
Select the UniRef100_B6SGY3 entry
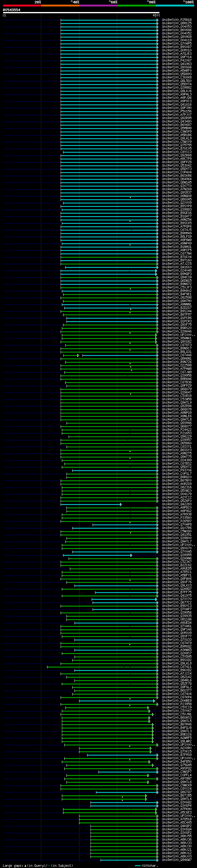177,450
